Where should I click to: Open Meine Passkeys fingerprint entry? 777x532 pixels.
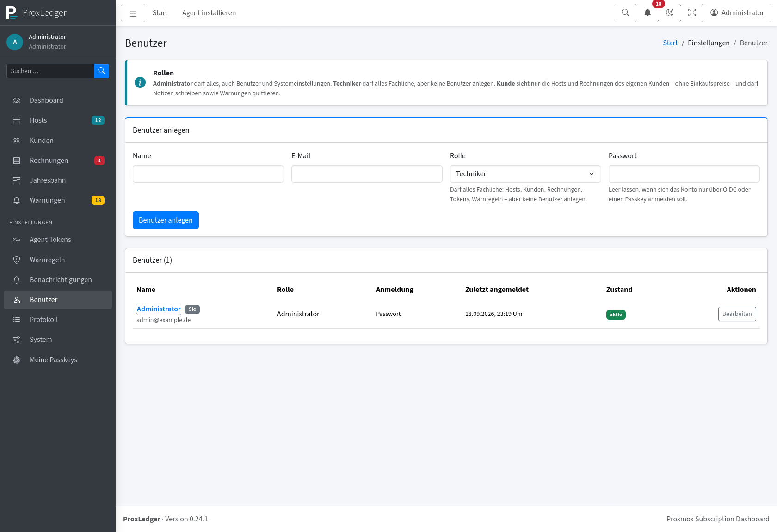[58, 360]
